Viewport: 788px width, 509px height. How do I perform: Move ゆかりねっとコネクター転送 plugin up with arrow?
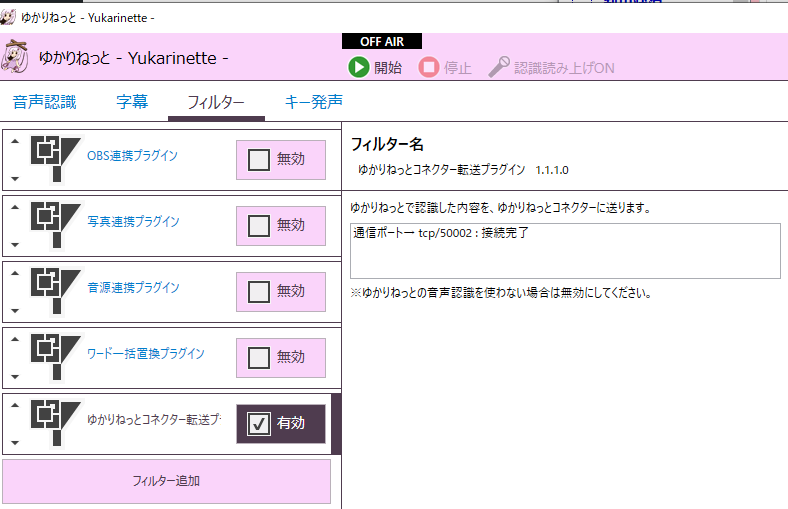(15, 405)
